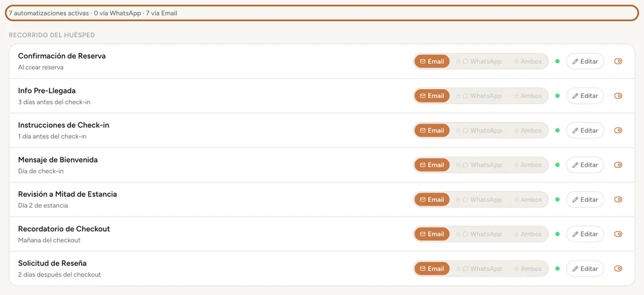Click the eye icon for Confirmación de Reserva
The image size is (644, 295).
coord(618,62)
